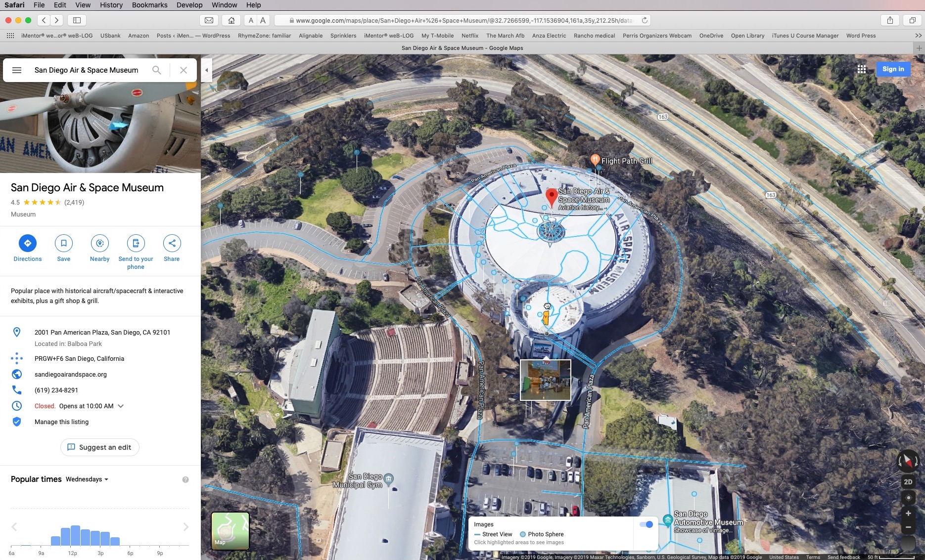
Task: Click the museum address line
Action: tap(102, 333)
